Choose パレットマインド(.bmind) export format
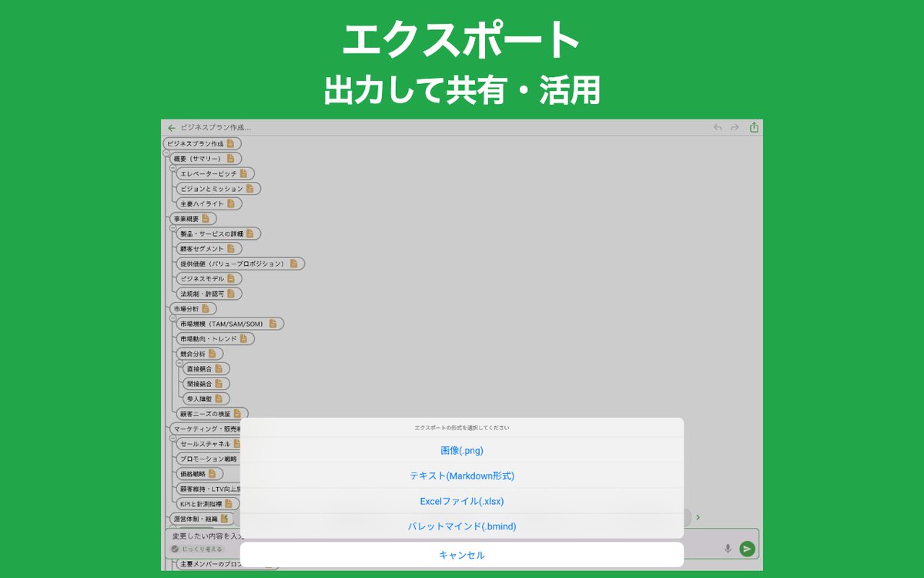Screen dimensions: 924x578 click(x=462, y=526)
